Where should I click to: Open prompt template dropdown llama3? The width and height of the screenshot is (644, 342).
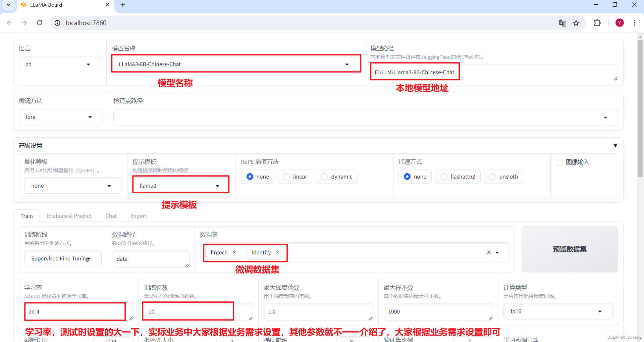click(x=181, y=186)
